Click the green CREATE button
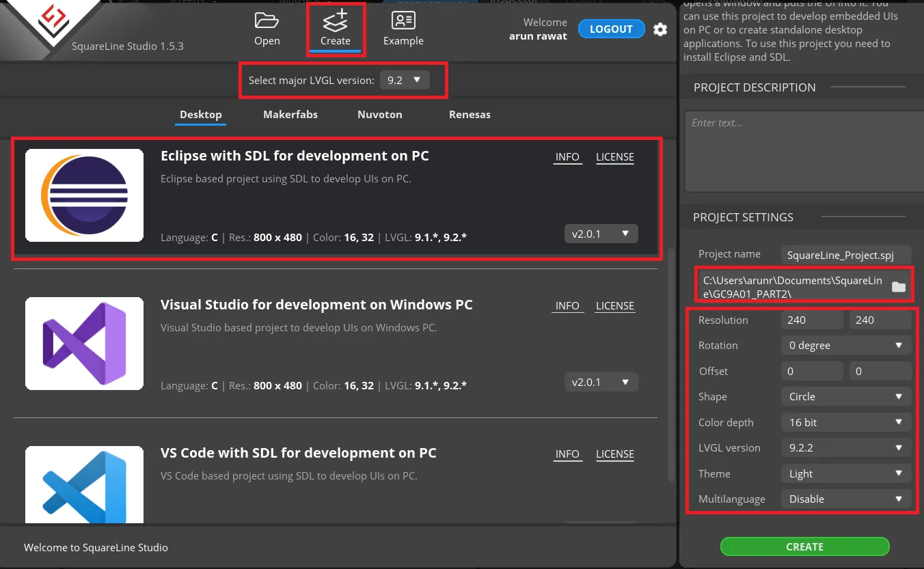Image resolution: width=924 pixels, height=569 pixels. [804, 546]
